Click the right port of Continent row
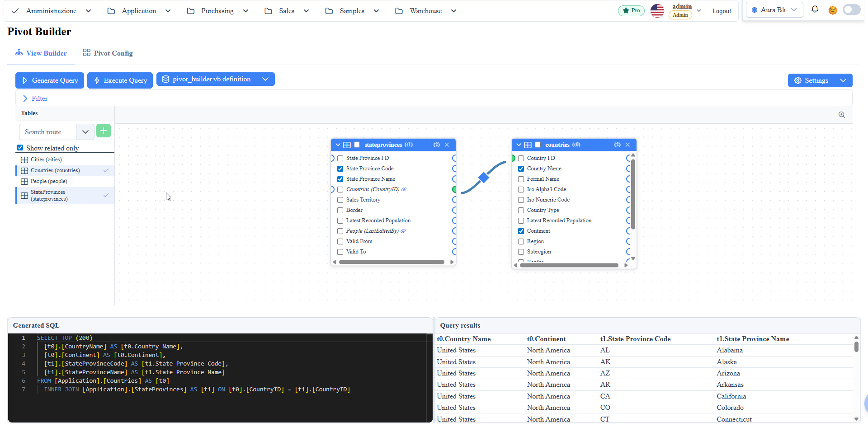Image resolution: width=868 pixels, height=427 pixels. (x=628, y=231)
